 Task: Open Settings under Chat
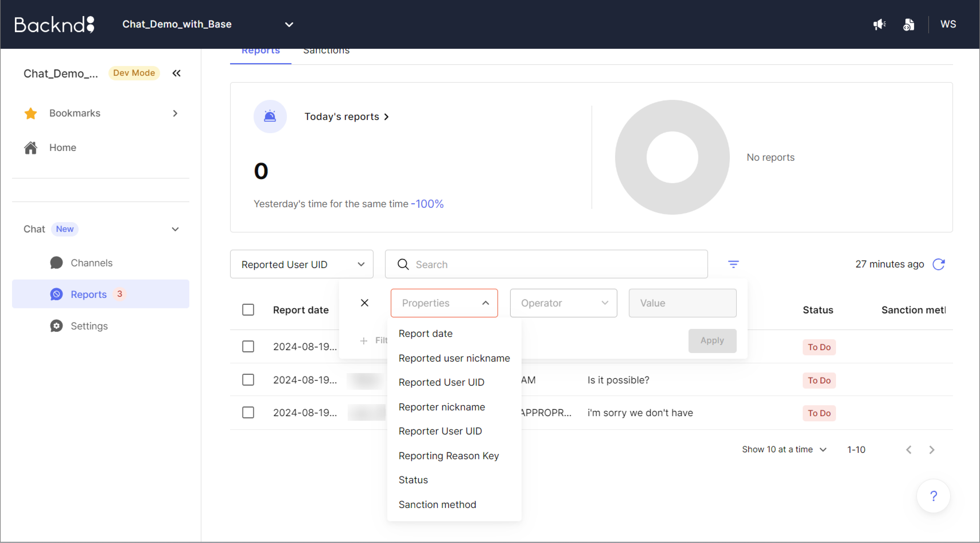pyautogui.click(x=100, y=326)
